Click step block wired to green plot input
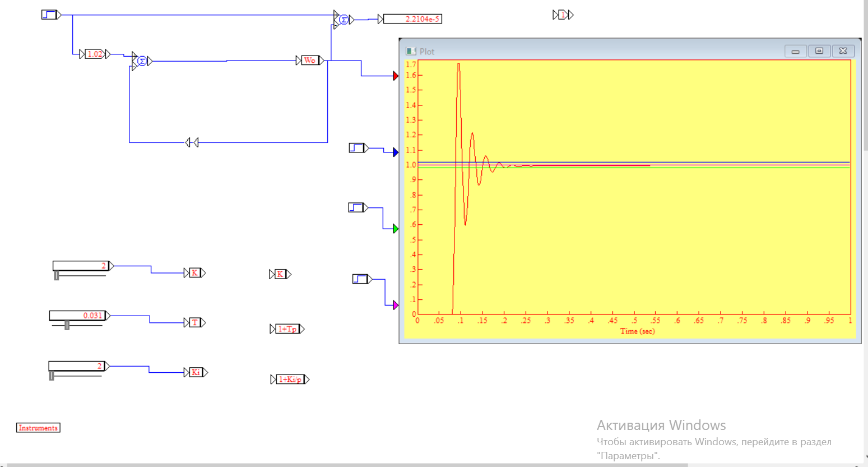Image resolution: width=868 pixels, height=467 pixels. 356,207
